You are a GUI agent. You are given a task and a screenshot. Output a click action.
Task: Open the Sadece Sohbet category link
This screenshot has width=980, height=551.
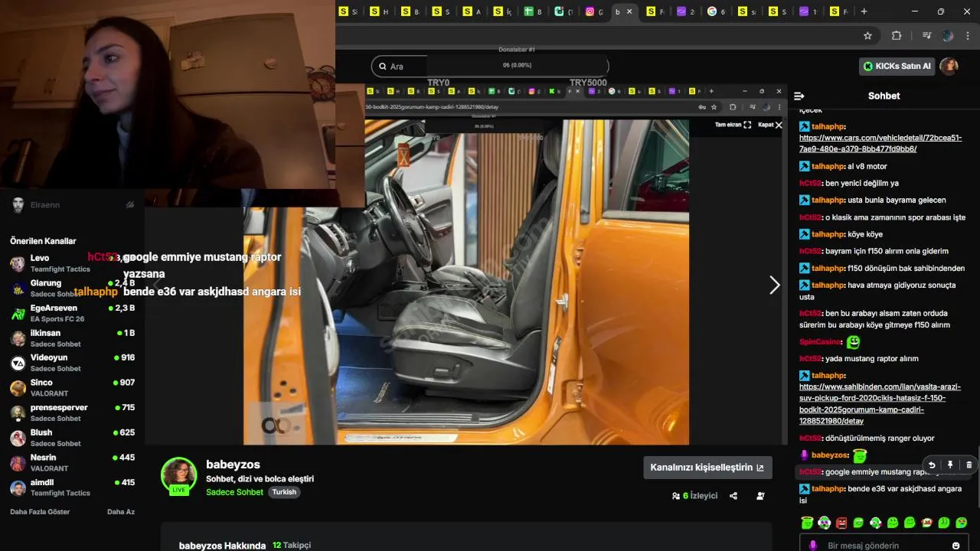point(234,492)
